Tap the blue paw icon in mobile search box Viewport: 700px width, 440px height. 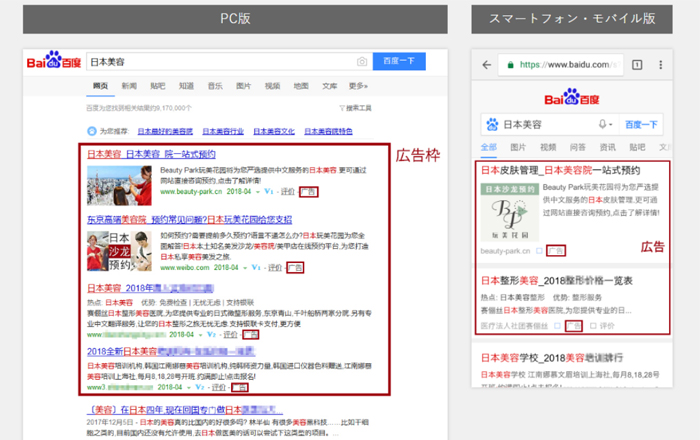492,125
